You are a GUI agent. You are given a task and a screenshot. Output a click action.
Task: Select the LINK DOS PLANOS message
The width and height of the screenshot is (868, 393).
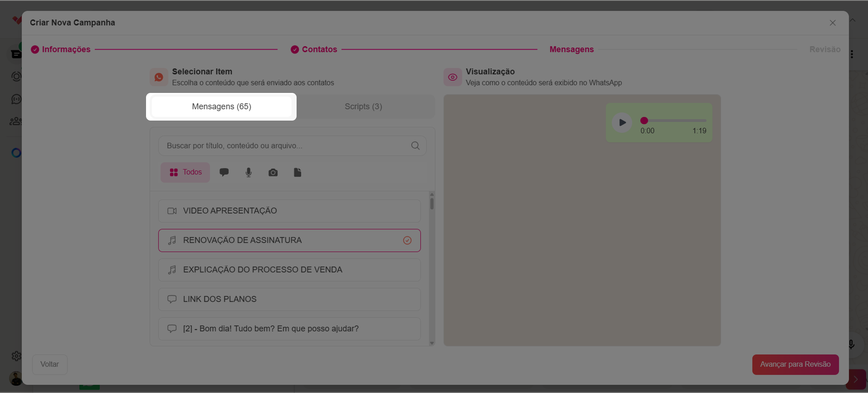click(289, 299)
